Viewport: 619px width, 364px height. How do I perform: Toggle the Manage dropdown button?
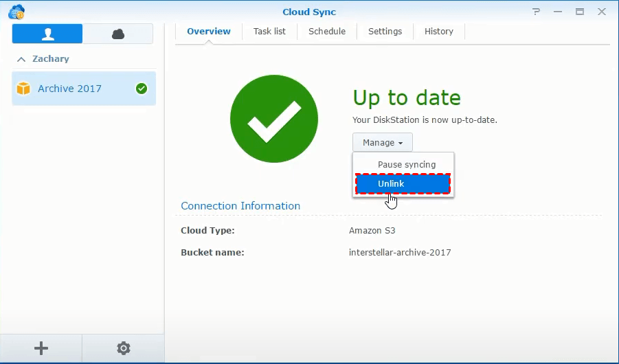383,142
